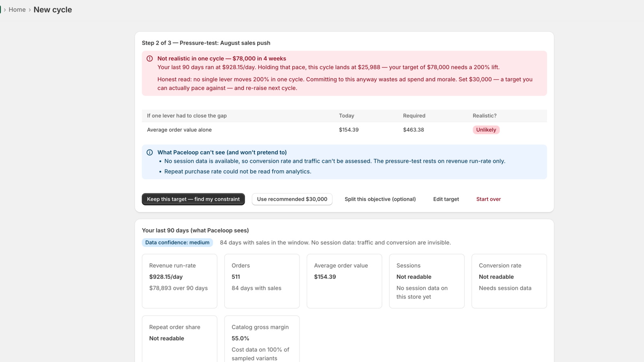This screenshot has width=644, height=362.
Task: Click the red Start over link
Action: pos(489,199)
